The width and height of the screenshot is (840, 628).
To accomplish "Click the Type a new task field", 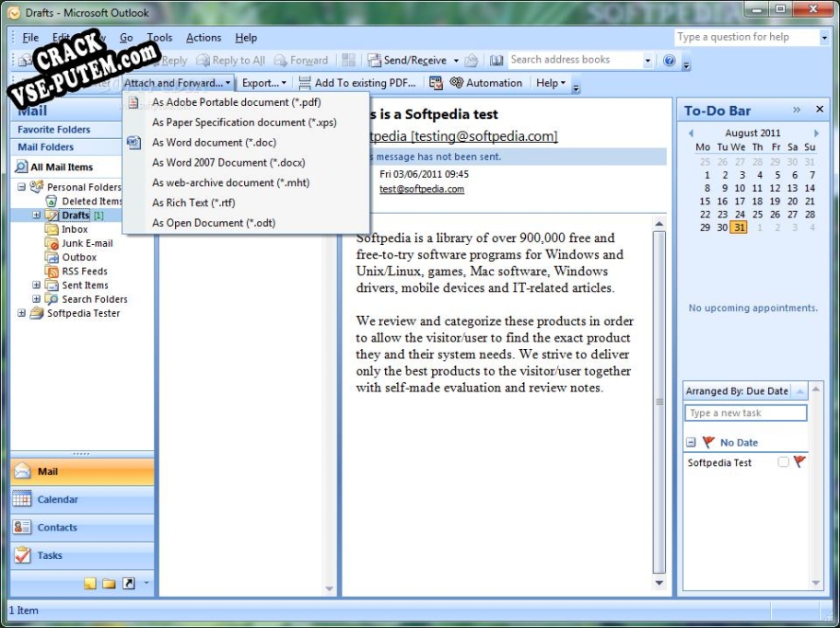I will (746, 413).
